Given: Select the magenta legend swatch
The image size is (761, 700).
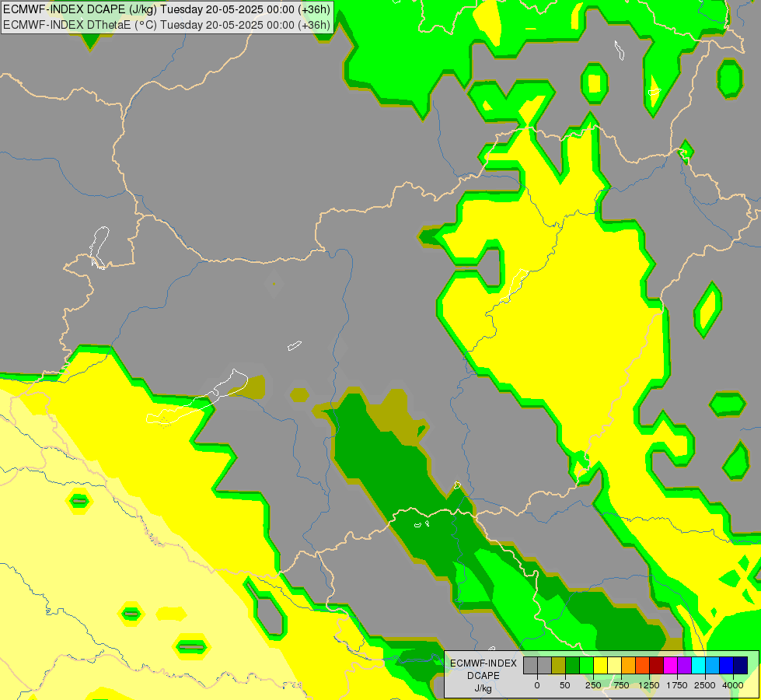Looking at the screenshot, I should click(671, 666).
